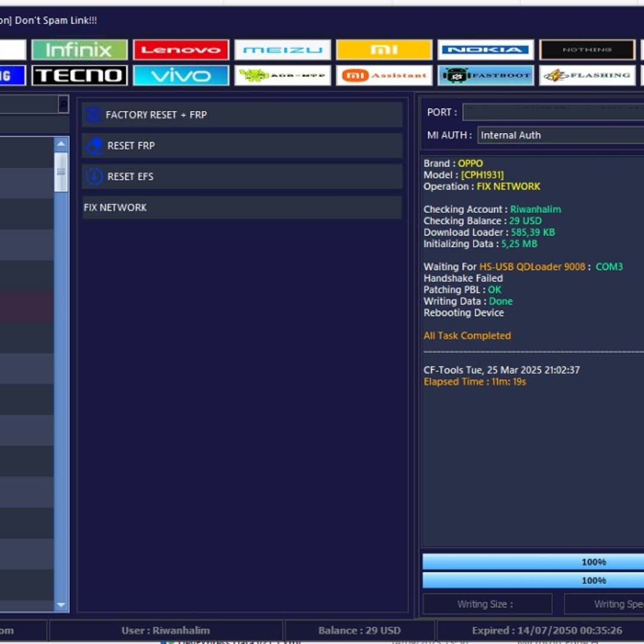Click the 'All Task Completed' log line
This screenshot has height=644, width=644.
point(467,336)
